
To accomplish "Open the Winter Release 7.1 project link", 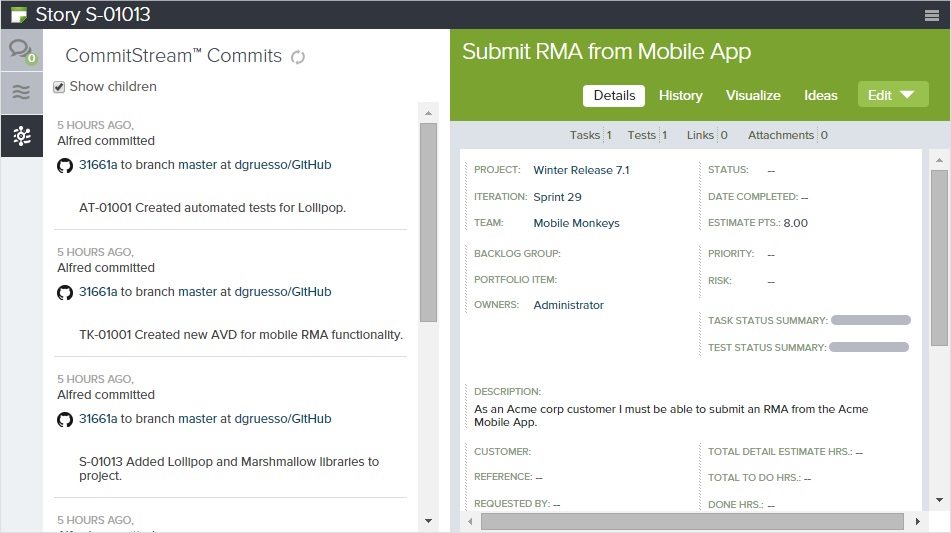I will [581, 170].
